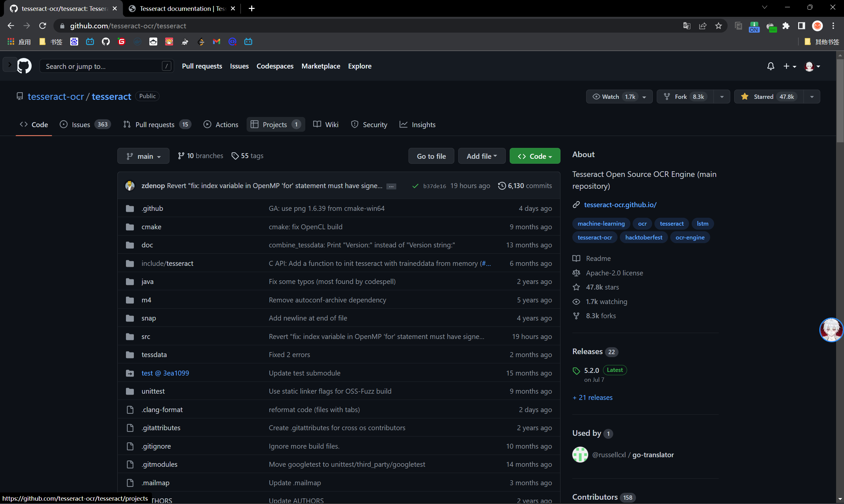Viewport: 844px width, 504px height.
Task: Bookmark this page with star icon
Action: click(718, 26)
